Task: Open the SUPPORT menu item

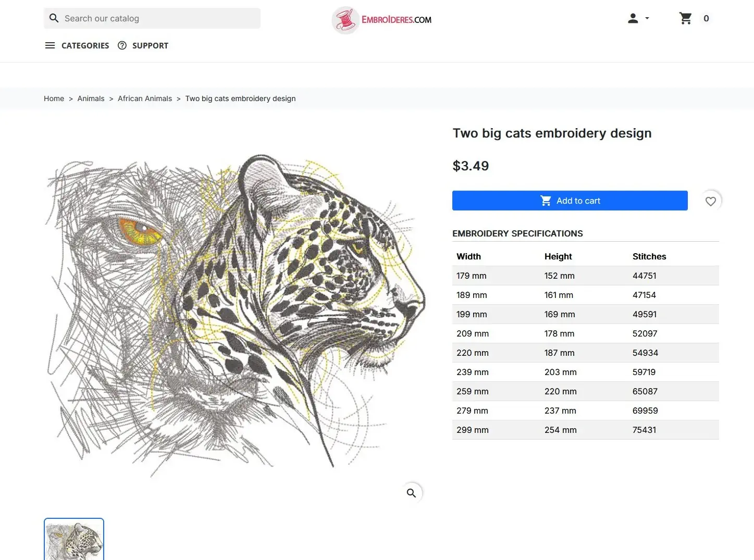Action: (x=150, y=45)
